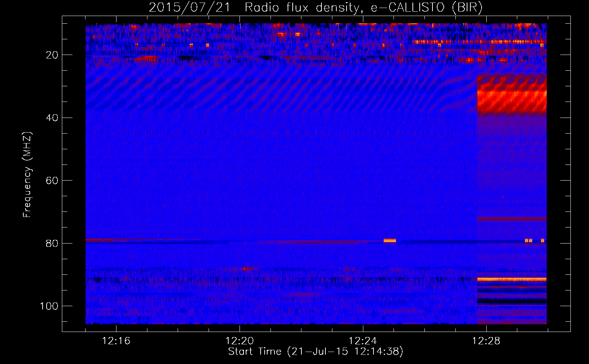The image size is (589, 364).
Task: Click the '12:28' time tick label
Action: pos(486,341)
